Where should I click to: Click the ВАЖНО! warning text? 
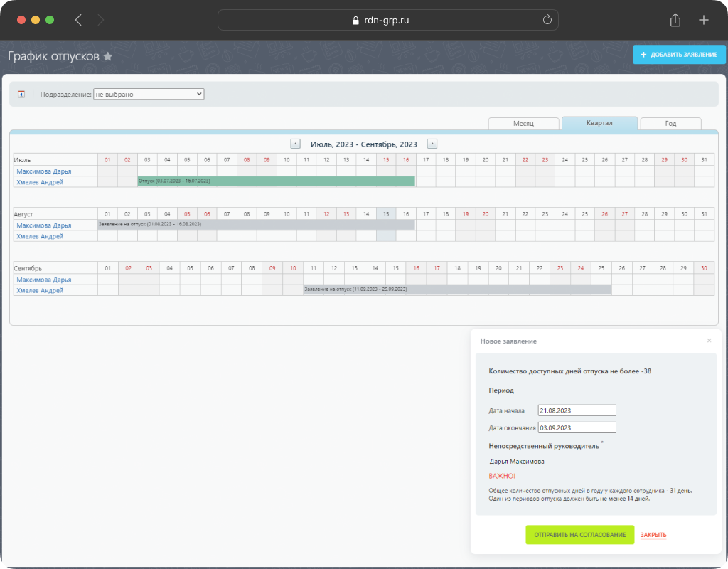click(x=502, y=476)
